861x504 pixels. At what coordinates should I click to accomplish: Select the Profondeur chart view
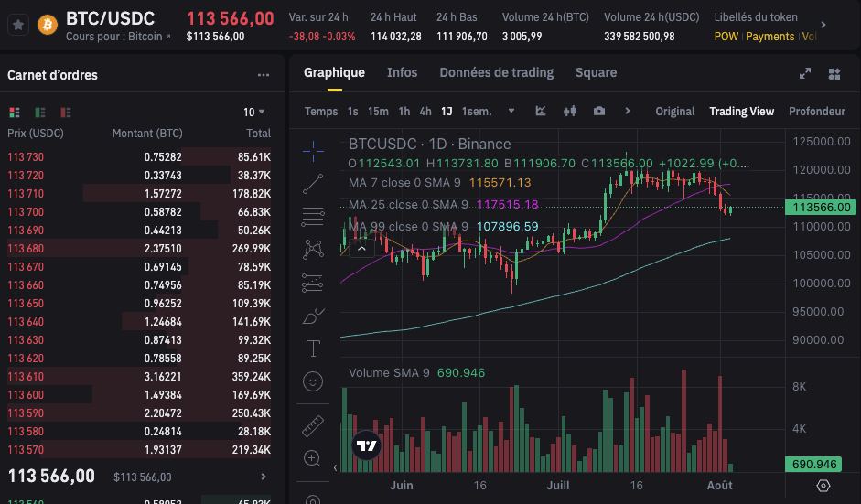coord(816,112)
